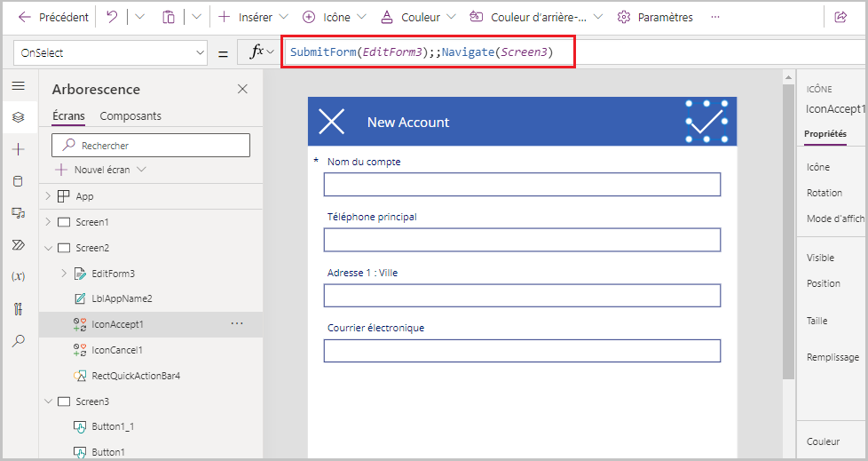
Task: Open the undo history dropdown arrow
Action: (139, 17)
